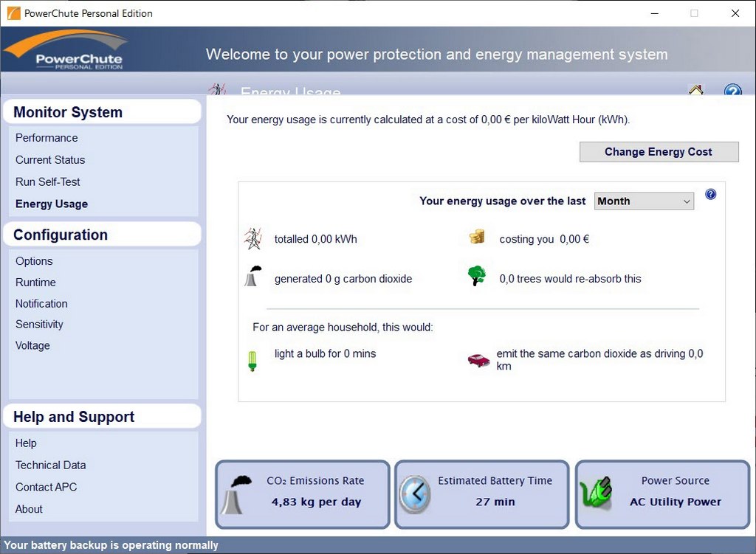Click the Configuration section header
This screenshot has height=554, width=756.
(102, 235)
